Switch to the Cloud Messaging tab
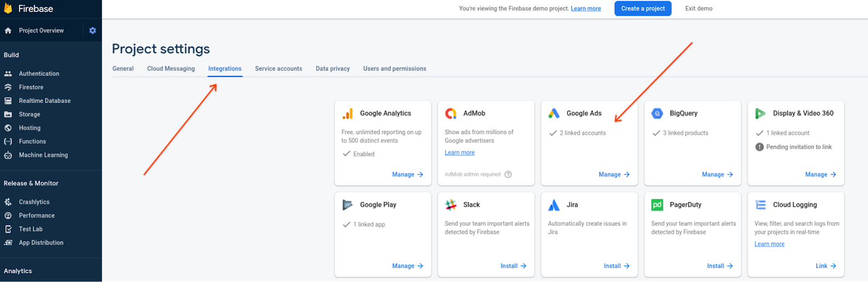The image size is (868, 282). pos(171,69)
